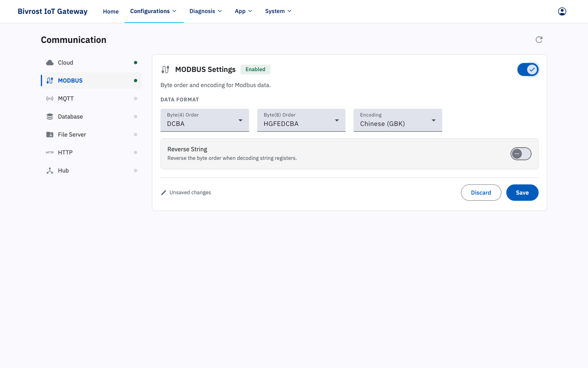This screenshot has height=368, width=588.
Task: Open the Byte(8) Order dropdown
Action: point(301,120)
